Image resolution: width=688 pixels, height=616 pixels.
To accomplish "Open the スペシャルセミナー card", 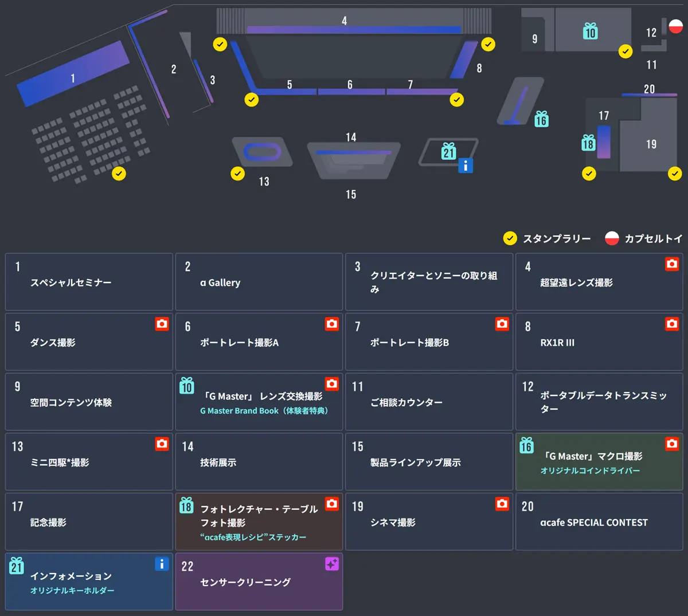I will click(89, 282).
